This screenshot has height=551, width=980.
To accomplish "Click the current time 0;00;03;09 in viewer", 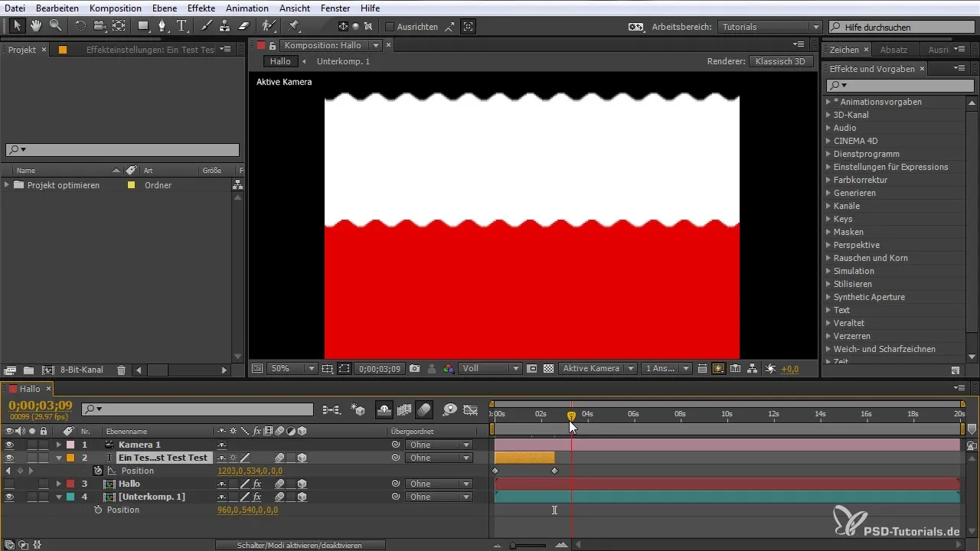I will tap(381, 368).
